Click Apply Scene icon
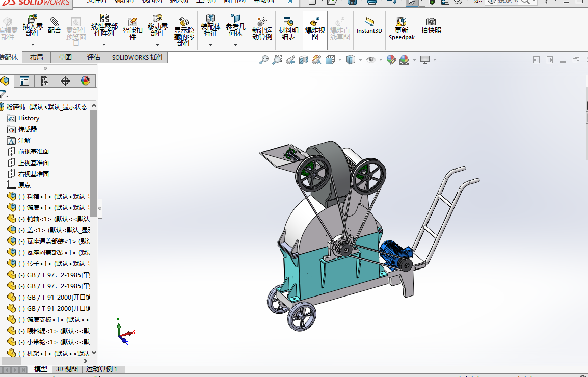The width and height of the screenshot is (588, 377). (x=404, y=60)
